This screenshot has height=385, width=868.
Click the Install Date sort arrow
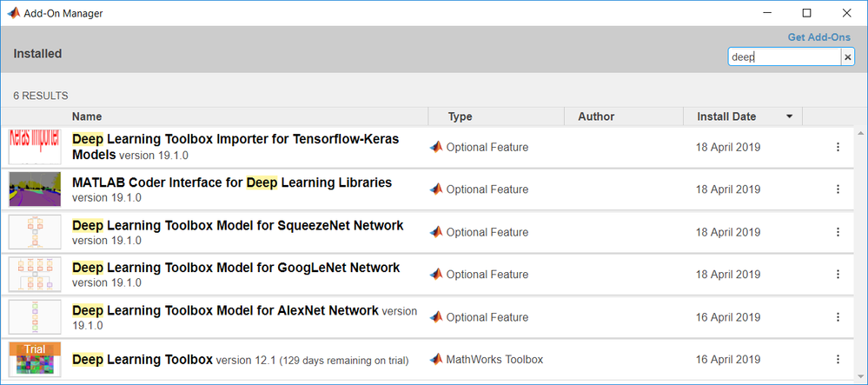[790, 116]
